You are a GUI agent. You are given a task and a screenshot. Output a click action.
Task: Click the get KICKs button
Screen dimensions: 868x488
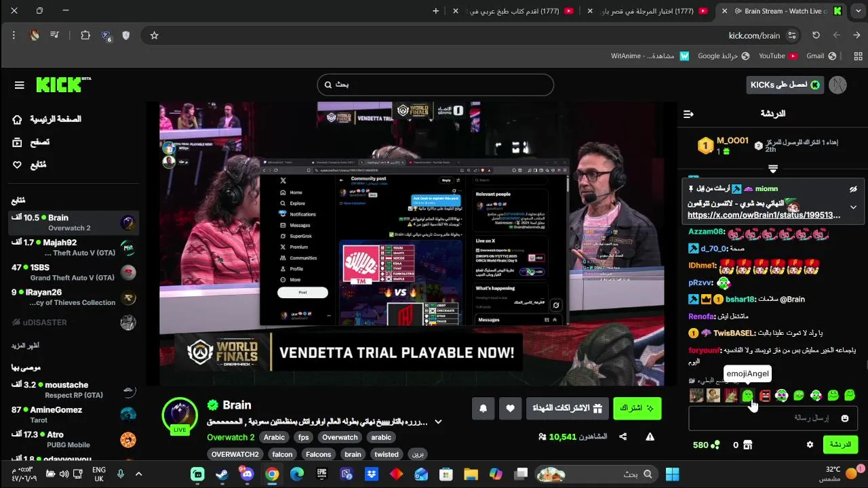tap(785, 85)
